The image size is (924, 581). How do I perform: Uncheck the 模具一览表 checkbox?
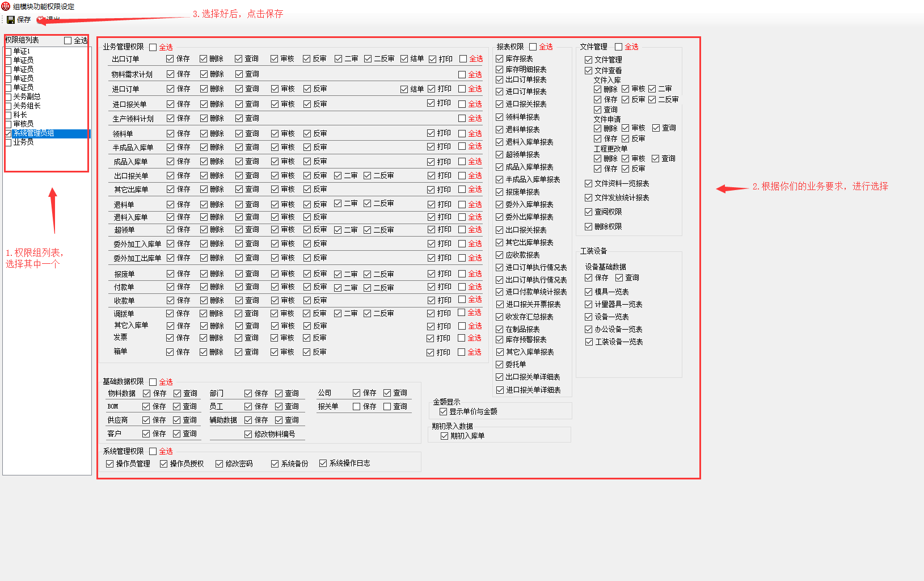tap(589, 292)
